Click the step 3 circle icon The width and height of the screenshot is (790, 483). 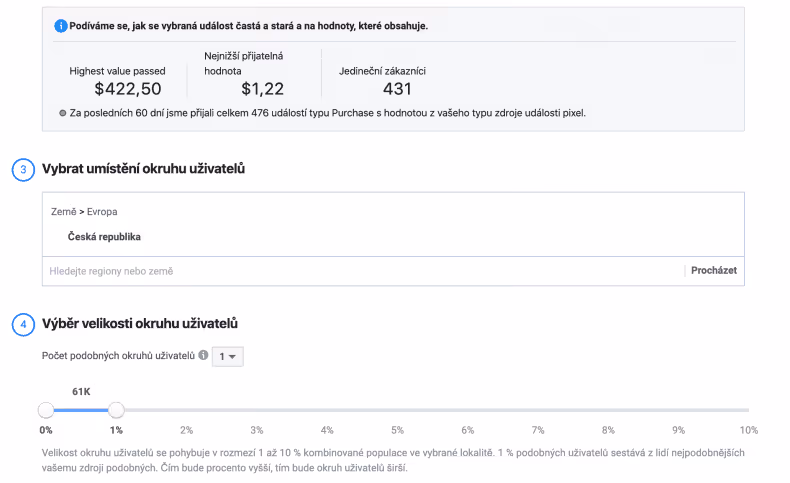coord(23,169)
